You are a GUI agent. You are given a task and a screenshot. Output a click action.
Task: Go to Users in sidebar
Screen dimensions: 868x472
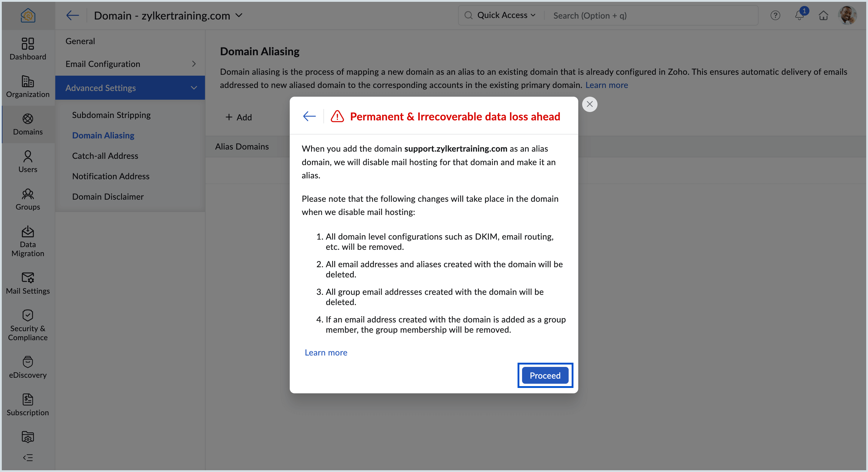click(x=28, y=161)
